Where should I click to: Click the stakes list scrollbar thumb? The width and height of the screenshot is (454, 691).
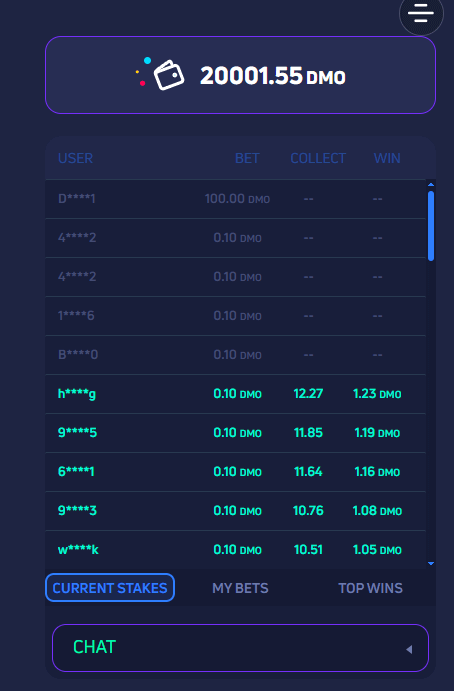[431, 226]
